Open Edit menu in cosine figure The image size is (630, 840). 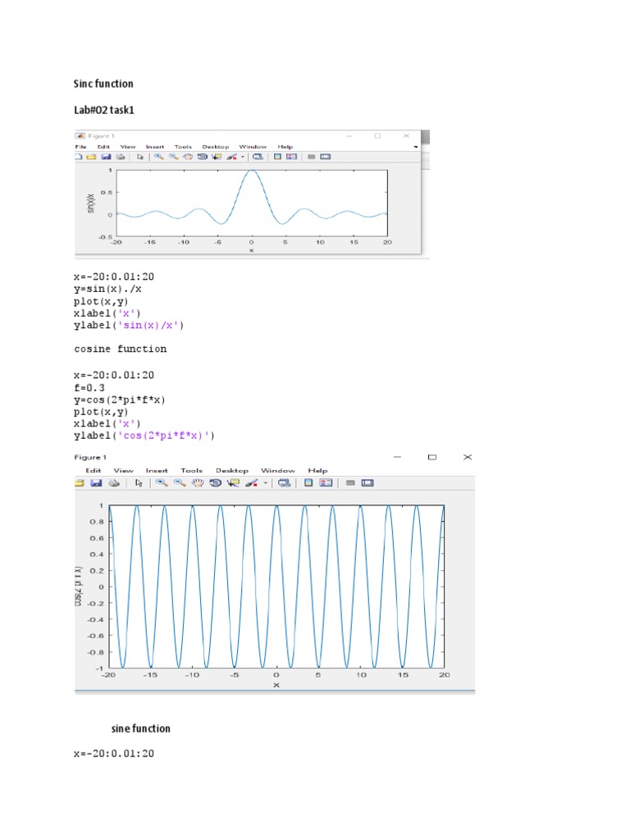[x=94, y=471]
